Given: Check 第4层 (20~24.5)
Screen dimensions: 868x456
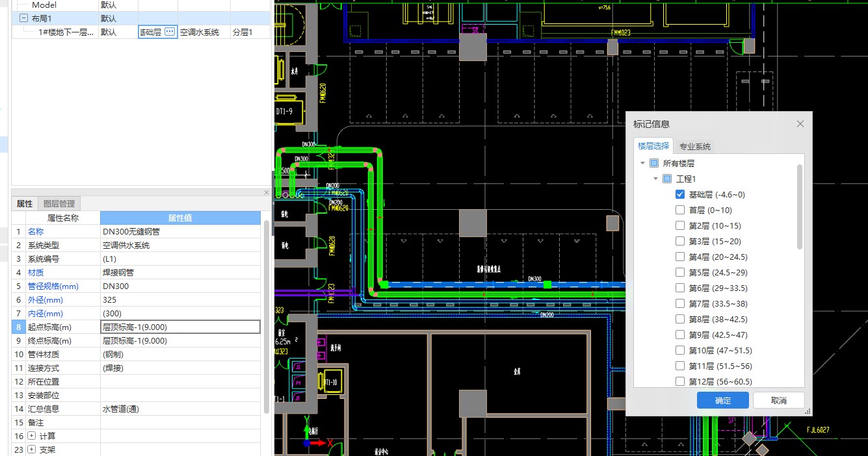Looking at the screenshot, I should tap(680, 257).
